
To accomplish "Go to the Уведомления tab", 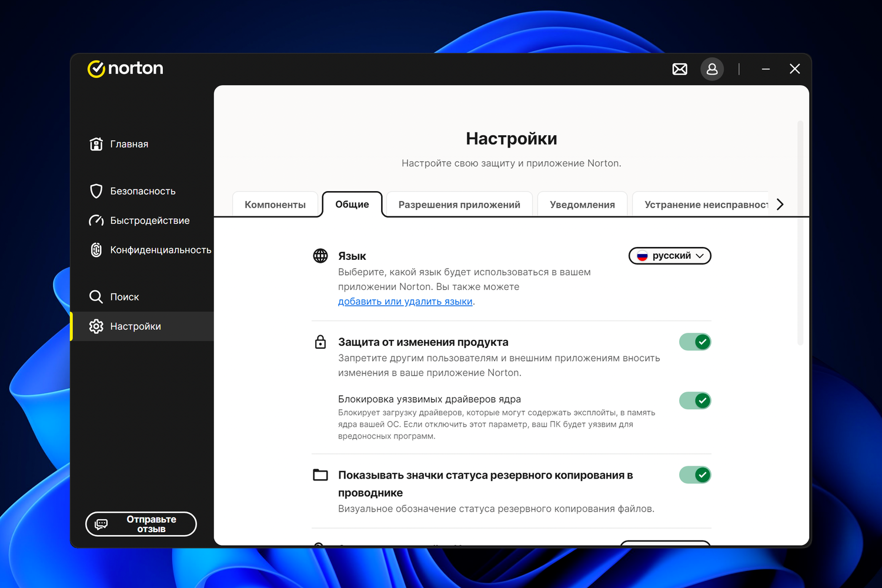I will point(582,205).
